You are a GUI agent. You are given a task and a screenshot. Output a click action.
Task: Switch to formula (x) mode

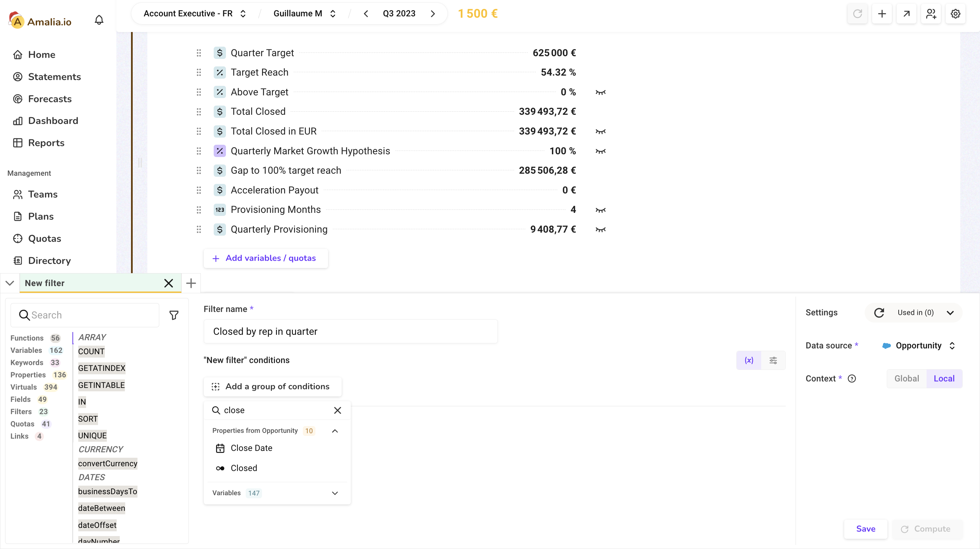coord(749,360)
